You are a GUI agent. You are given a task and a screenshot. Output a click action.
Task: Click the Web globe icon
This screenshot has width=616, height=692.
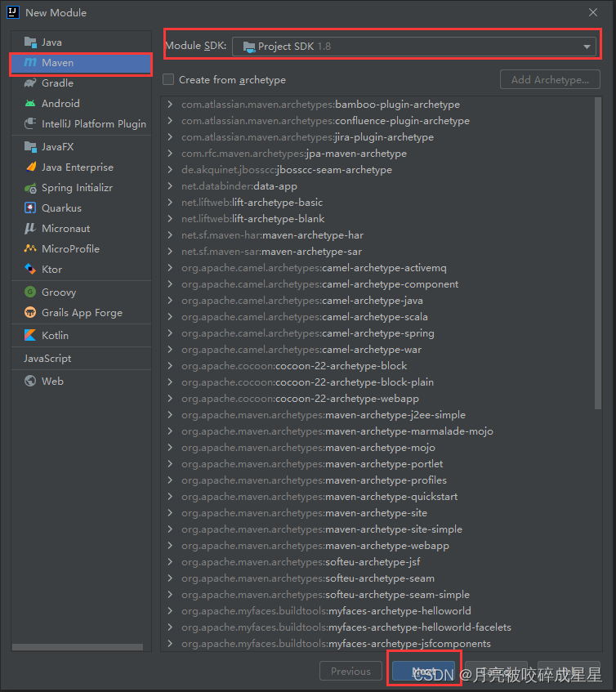click(x=30, y=381)
